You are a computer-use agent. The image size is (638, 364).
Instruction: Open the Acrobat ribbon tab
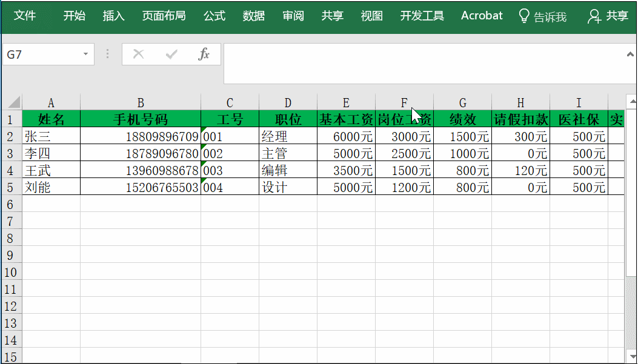pyautogui.click(x=482, y=16)
